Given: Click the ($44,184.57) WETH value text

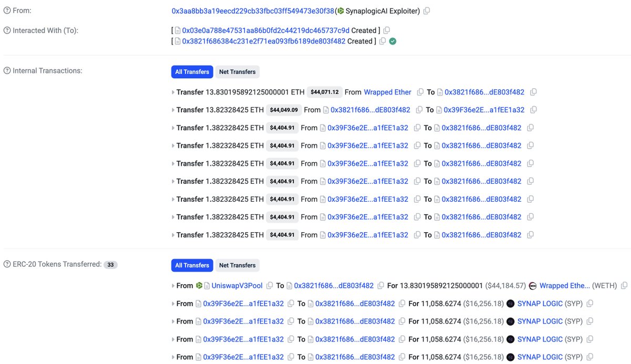Looking at the screenshot, I should 505,286.
